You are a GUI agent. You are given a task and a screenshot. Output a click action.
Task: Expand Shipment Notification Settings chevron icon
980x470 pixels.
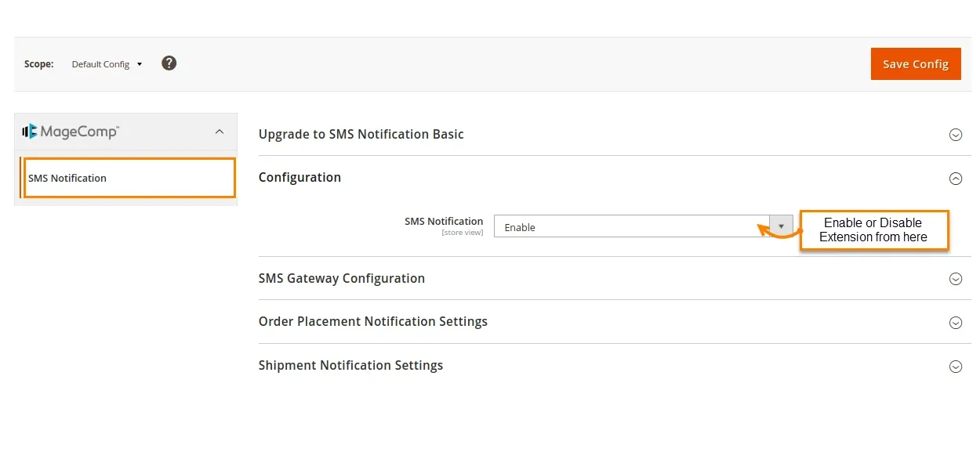(955, 367)
